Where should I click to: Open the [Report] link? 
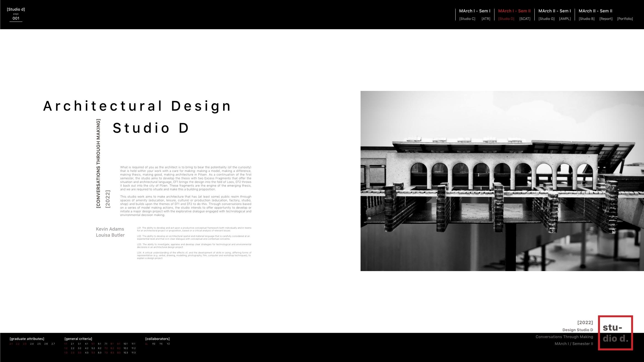pos(606,19)
